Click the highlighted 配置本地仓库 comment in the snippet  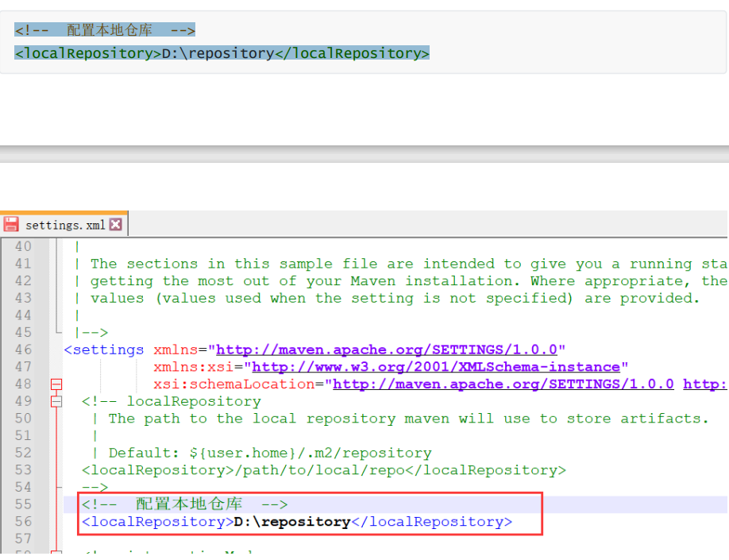105,30
